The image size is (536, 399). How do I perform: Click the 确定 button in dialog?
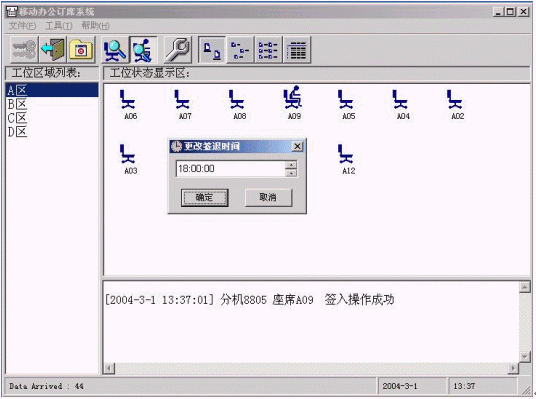tap(204, 198)
